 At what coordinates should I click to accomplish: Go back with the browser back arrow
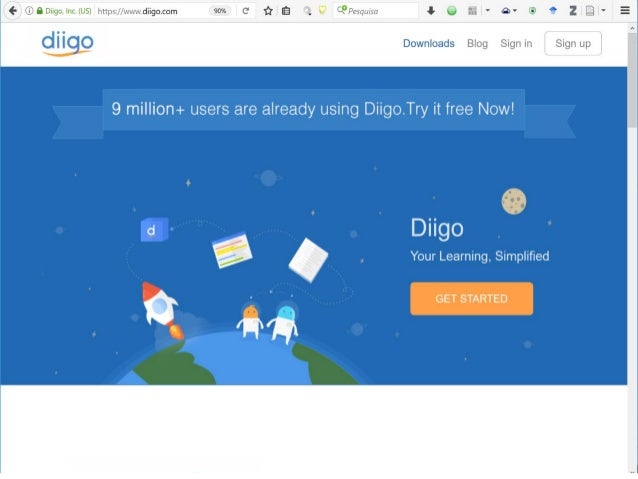pos(13,11)
